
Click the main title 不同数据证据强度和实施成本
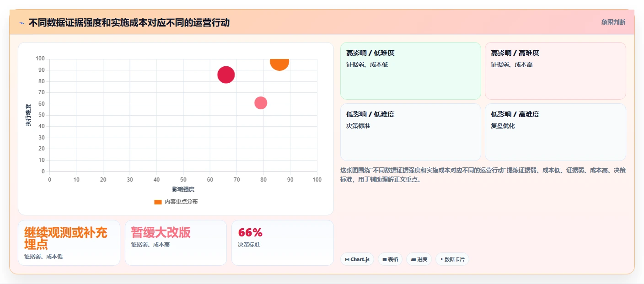click(129, 22)
